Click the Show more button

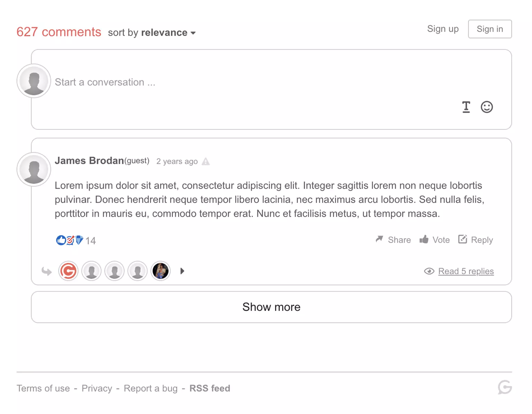coord(271,307)
